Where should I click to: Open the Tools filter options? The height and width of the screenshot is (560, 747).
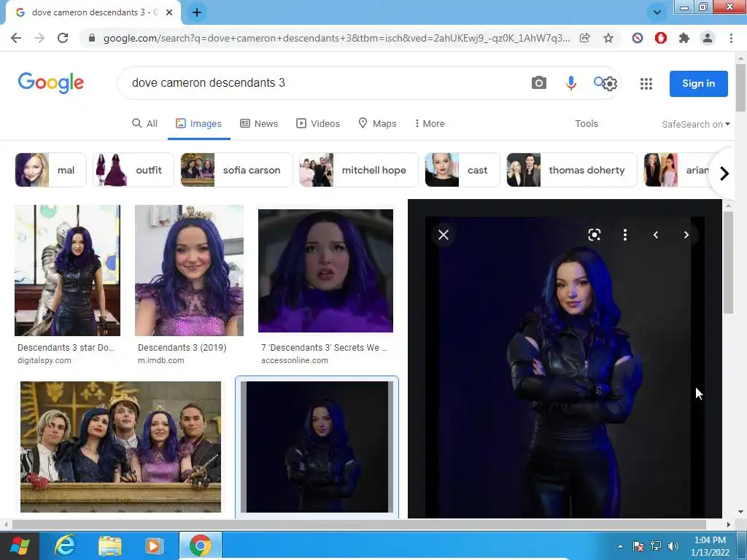pyautogui.click(x=586, y=124)
